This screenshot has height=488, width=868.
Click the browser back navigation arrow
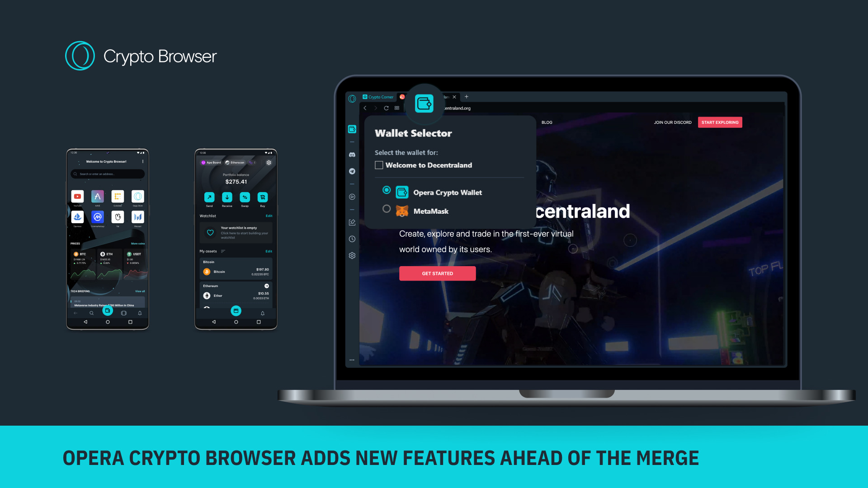365,108
